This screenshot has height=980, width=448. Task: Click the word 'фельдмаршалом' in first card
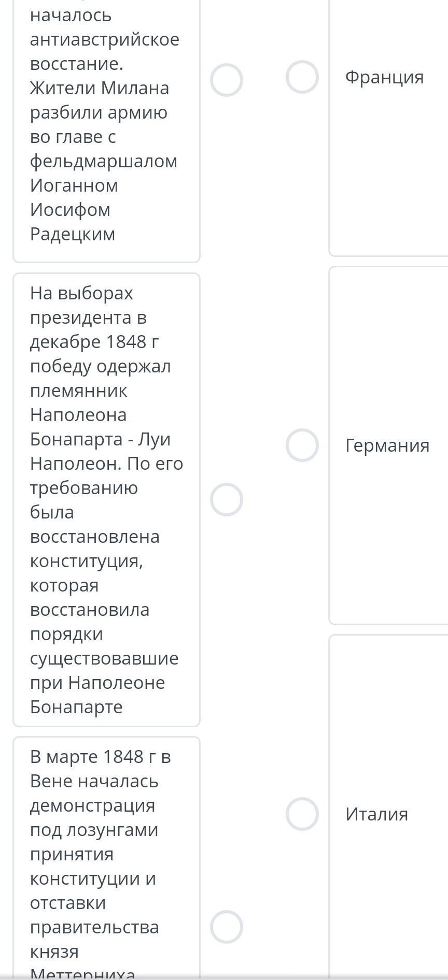[x=103, y=161]
